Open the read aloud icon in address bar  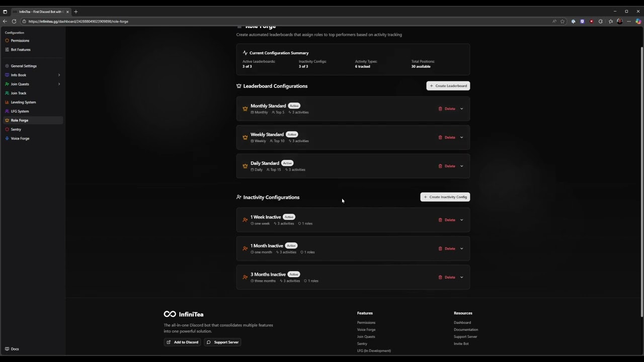(x=554, y=22)
